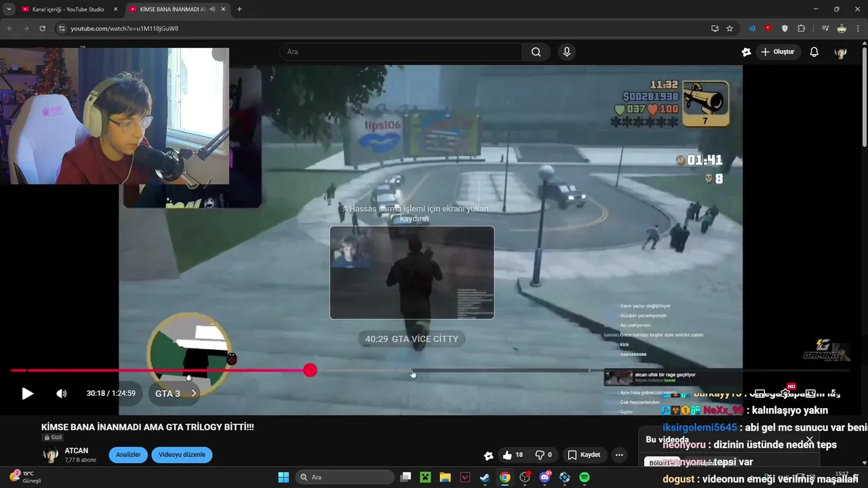Open Discord from taskbar

click(545, 477)
